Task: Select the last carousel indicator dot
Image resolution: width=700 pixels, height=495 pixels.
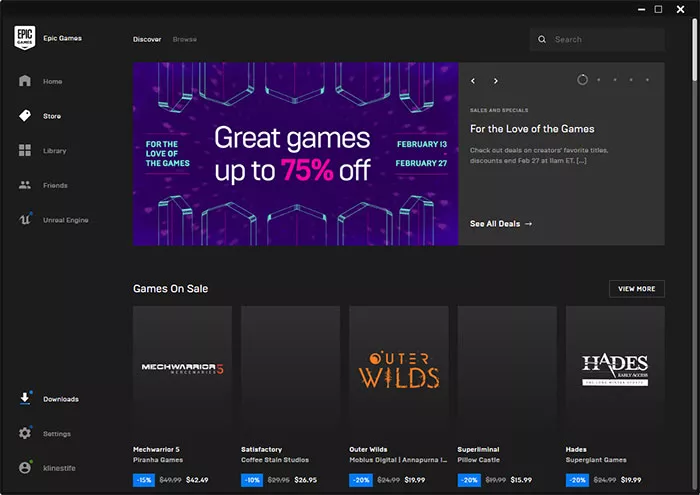Action: pyautogui.click(x=647, y=80)
